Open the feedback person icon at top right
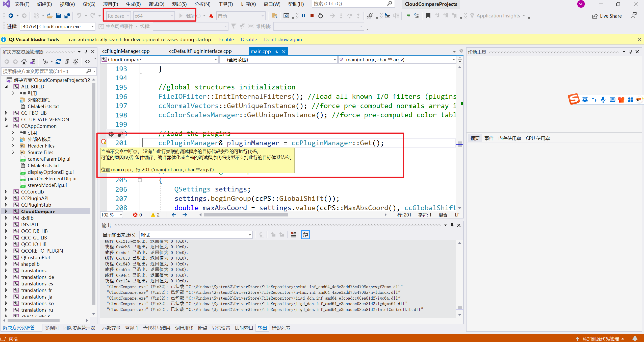Image resolution: width=644 pixels, height=342 pixels. [634, 15]
